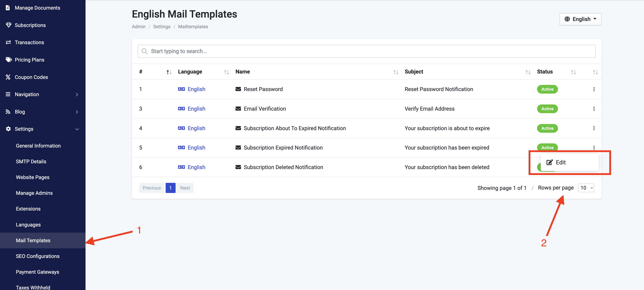Open Rows per page selector

click(586, 188)
